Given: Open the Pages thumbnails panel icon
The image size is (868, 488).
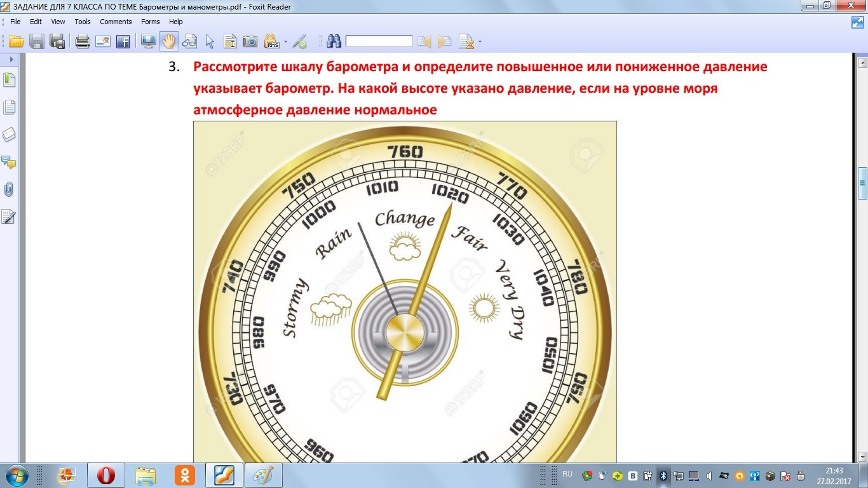Looking at the screenshot, I should tap(10, 107).
